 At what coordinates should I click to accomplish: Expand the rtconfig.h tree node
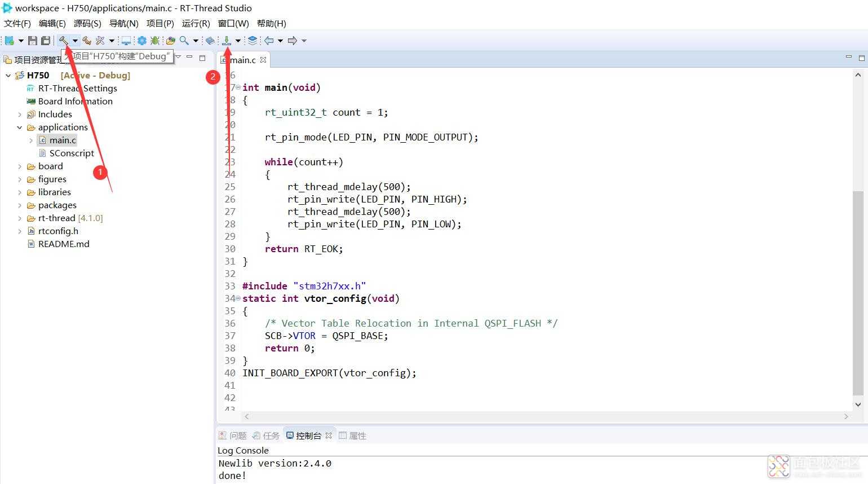[20, 231]
